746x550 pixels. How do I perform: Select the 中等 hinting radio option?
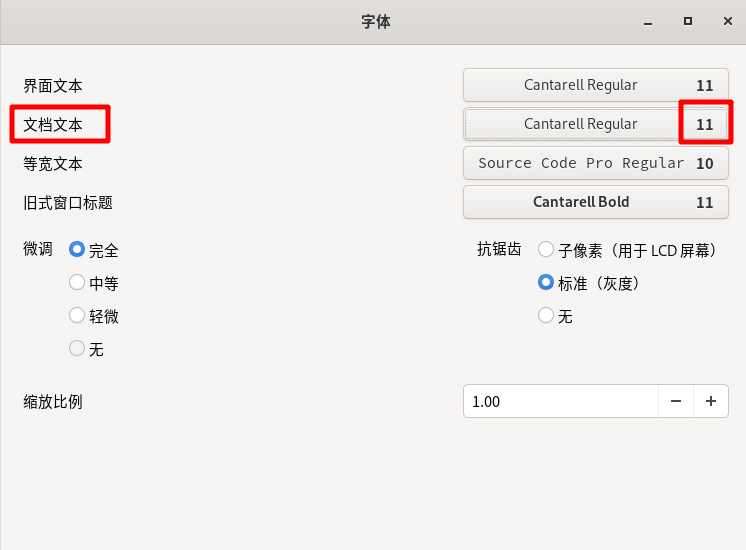tap(77, 283)
